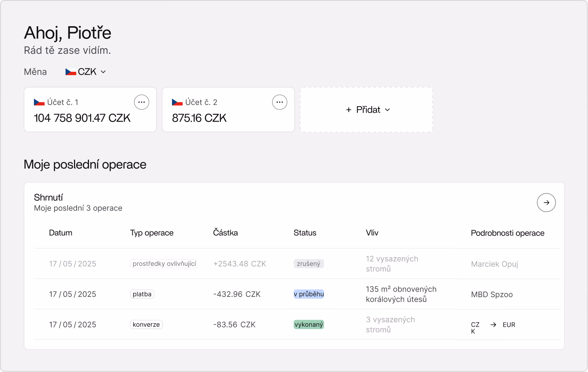The height and width of the screenshot is (372, 588).
Task: Click the EUR label in the conversion row
Action: tap(509, 325)
